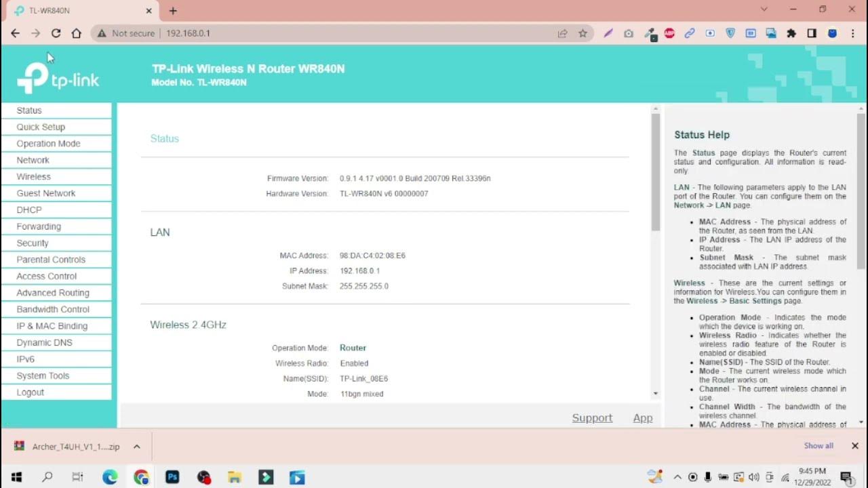Toggle the browser side panel

812,33
